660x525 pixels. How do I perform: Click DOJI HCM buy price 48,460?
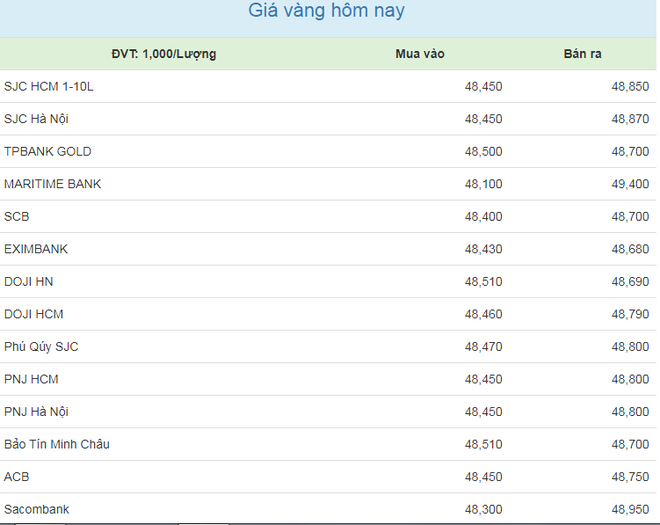click(484, 314)
